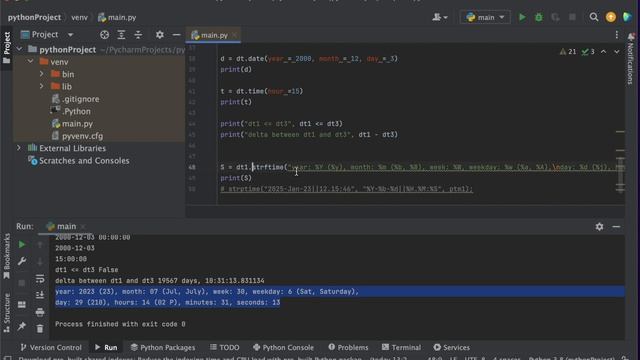Screen dimensions: 640x360
Task: Select opened file locator target icon
Action: coord(104,35)
